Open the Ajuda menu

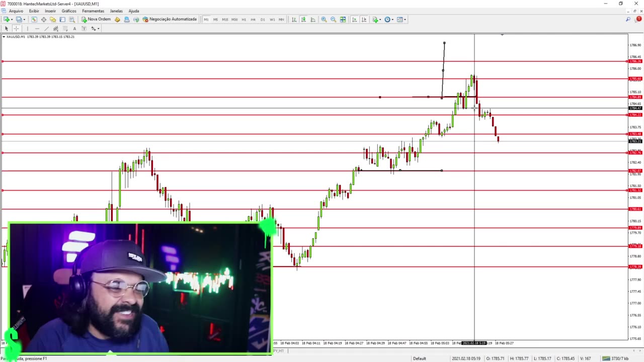tap(134, 11)
